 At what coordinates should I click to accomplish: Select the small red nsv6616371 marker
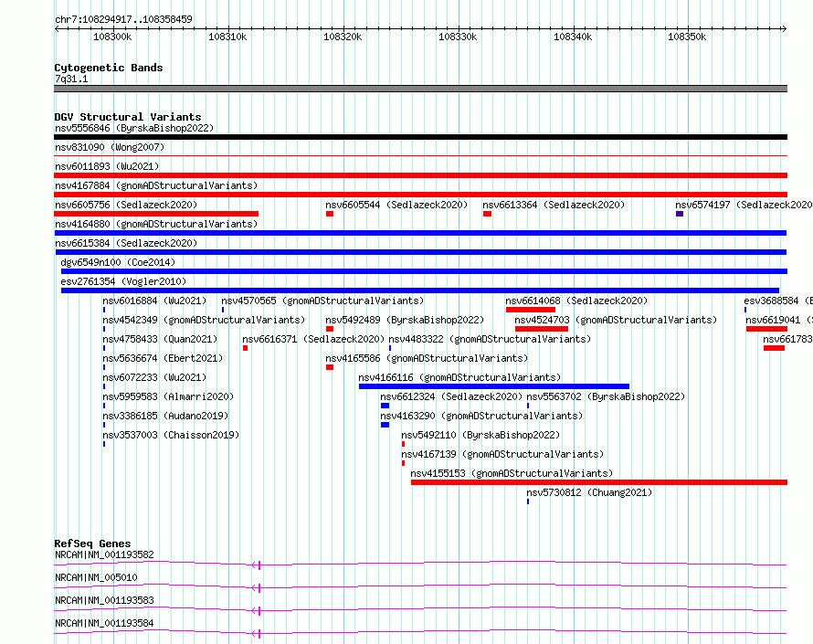245,348
